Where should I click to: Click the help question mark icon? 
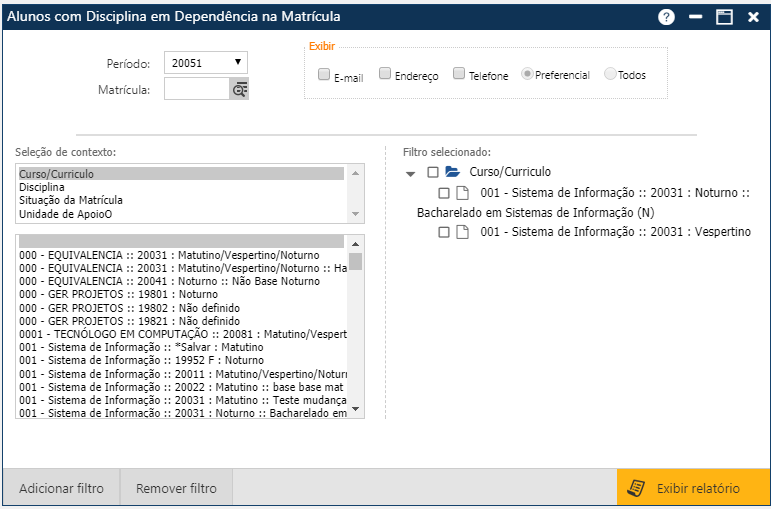[666, 17]
